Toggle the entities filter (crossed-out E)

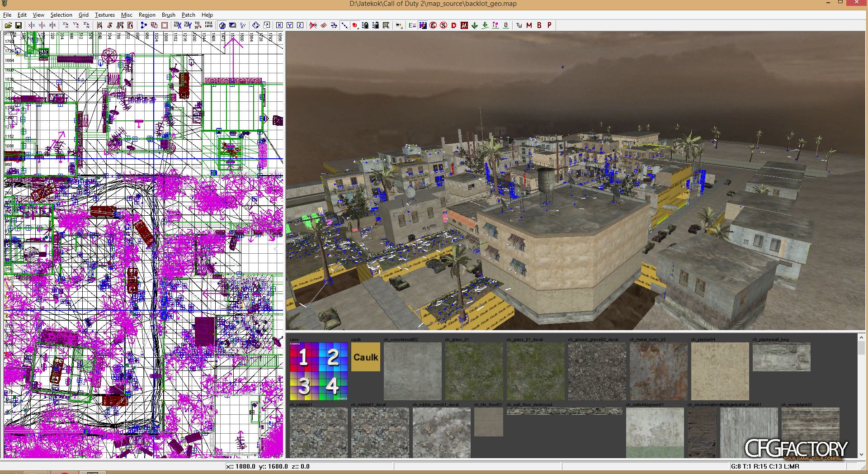click(x=433, y=25)
